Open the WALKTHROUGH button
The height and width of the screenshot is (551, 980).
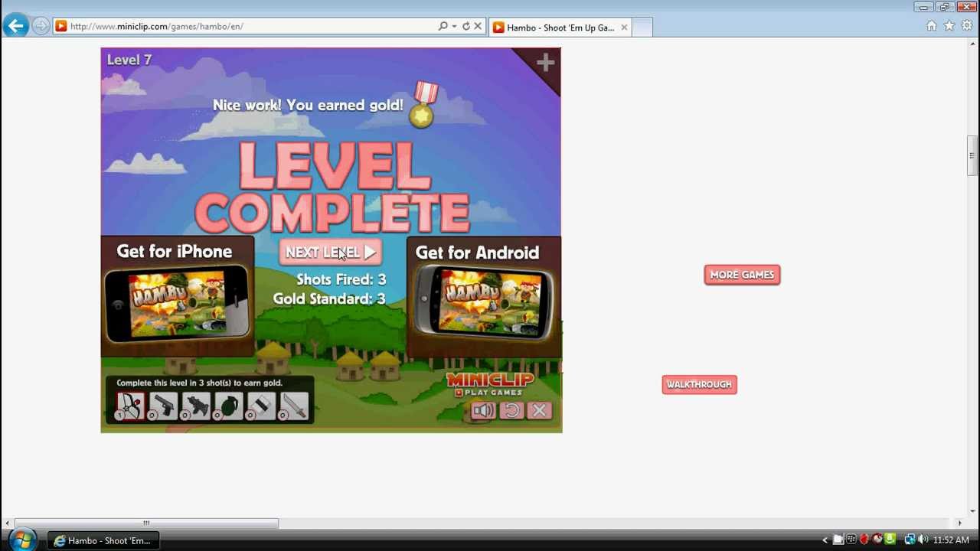(x=699, y=384)
